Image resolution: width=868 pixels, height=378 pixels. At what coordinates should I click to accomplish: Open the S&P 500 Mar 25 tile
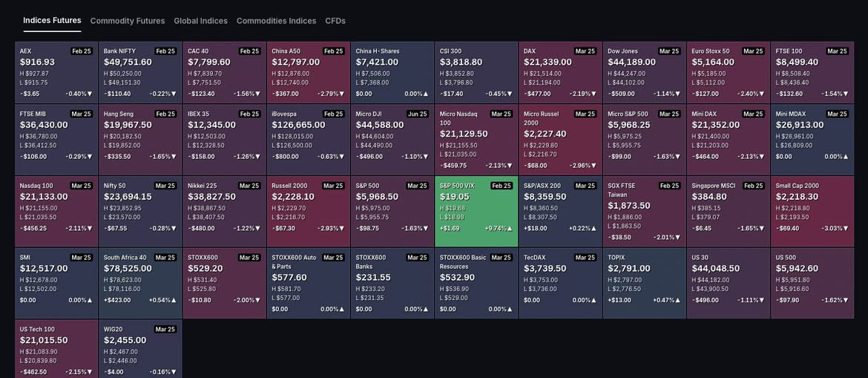tap(392, 212)
